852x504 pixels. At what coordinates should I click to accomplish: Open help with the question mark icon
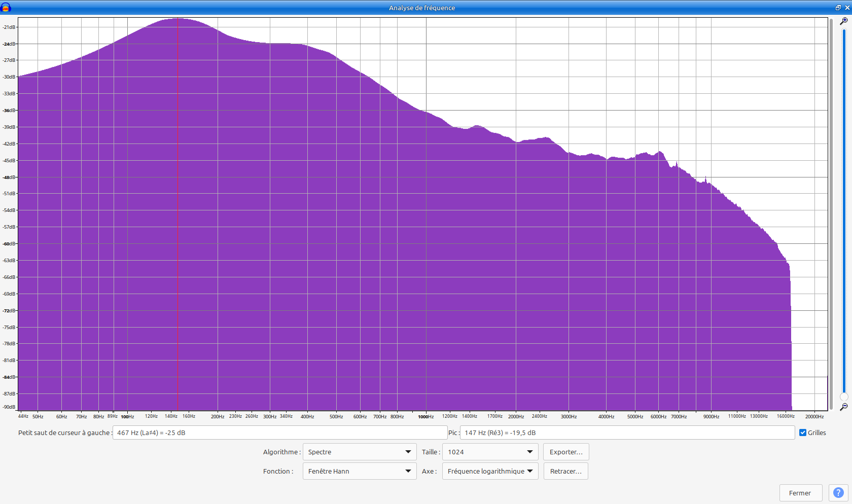pos(838,492)
